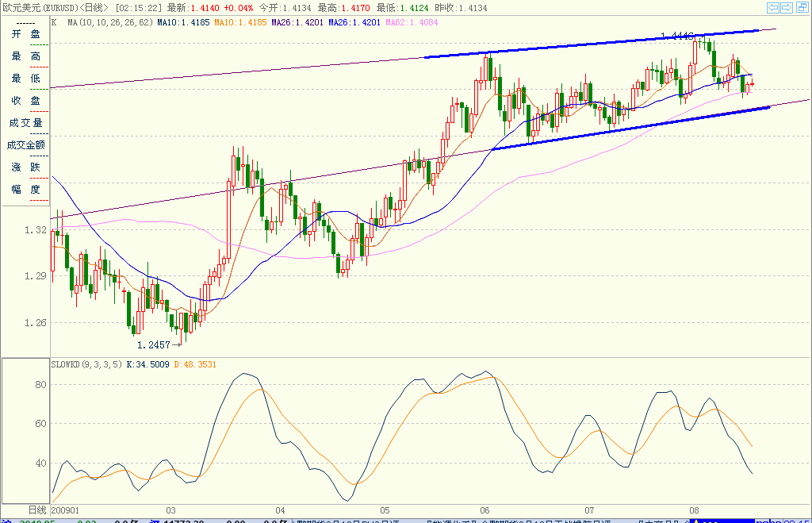Viewport: 812px width, 523px height.
Task: Click the 80 level on stochastic axis
Action: point(40,385)
